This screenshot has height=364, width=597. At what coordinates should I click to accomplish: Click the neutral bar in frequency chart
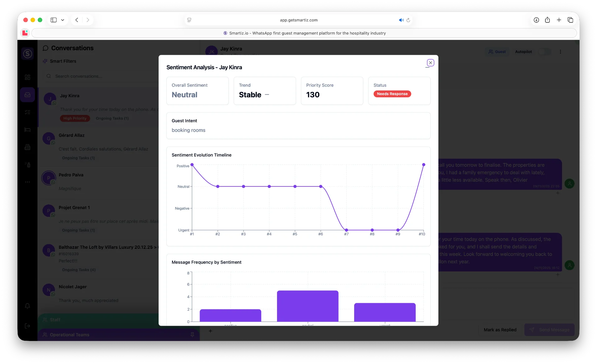tap(308, 306)
